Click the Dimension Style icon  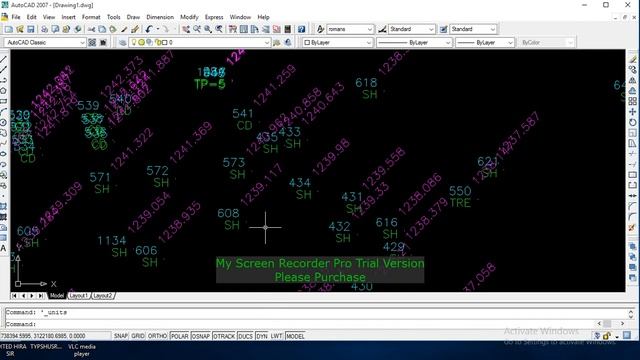point(382,29)
